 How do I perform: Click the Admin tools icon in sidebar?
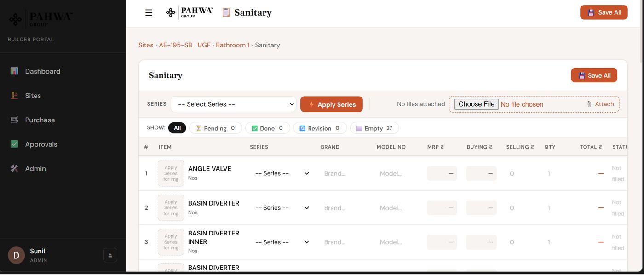click(x=14, y=169)
